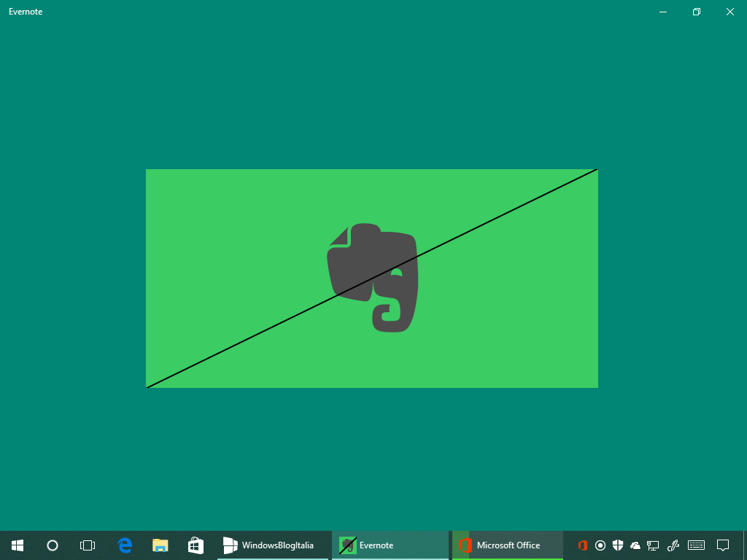Screen dimensions: 747x560
Task: Switch to the WindowsBlogItalia taskbar app
Action: (x=273, y=545)
